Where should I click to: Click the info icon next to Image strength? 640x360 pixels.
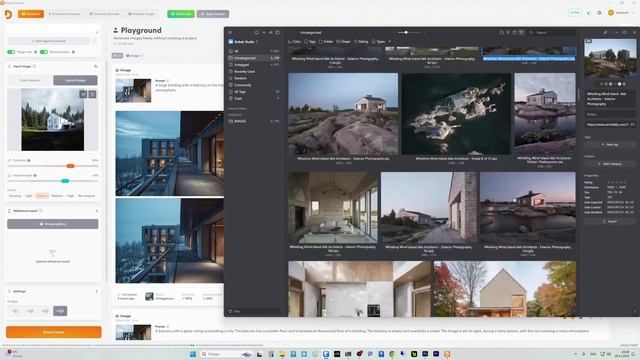(x=35, y=176)
